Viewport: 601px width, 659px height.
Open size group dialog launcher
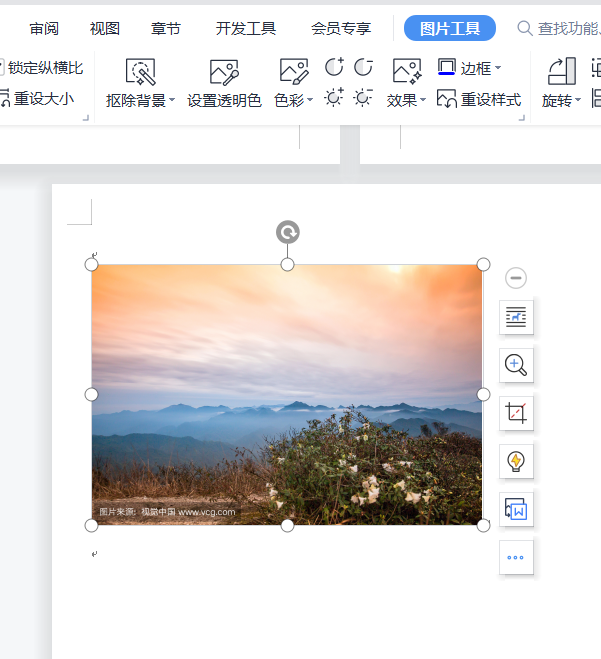(86, 118)
